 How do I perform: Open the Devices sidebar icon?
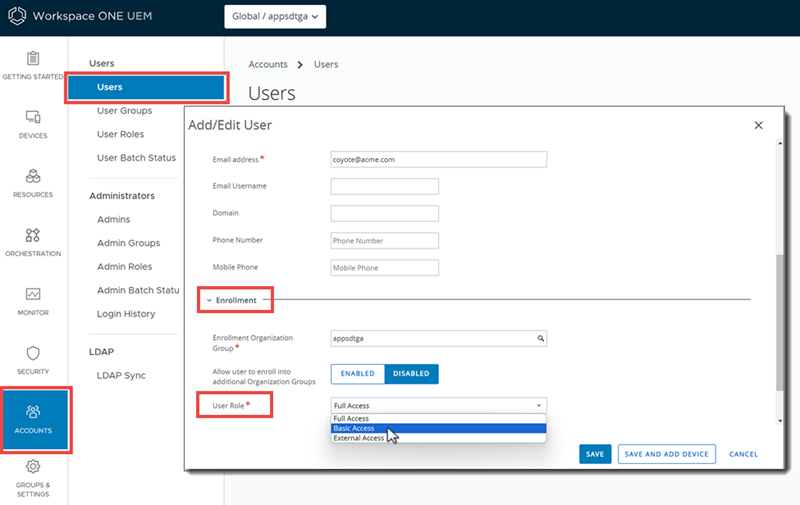tap(33, 117)
